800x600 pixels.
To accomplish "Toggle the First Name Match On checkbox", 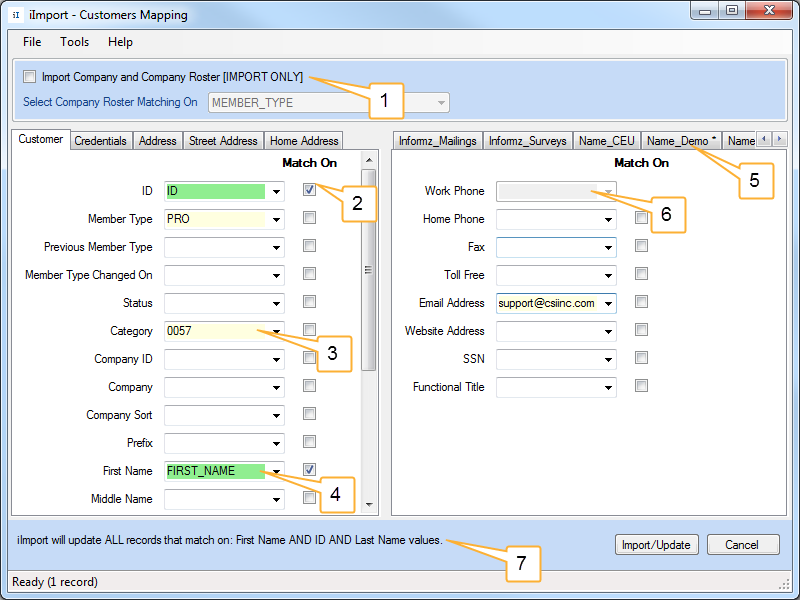I will coord(310,469).
